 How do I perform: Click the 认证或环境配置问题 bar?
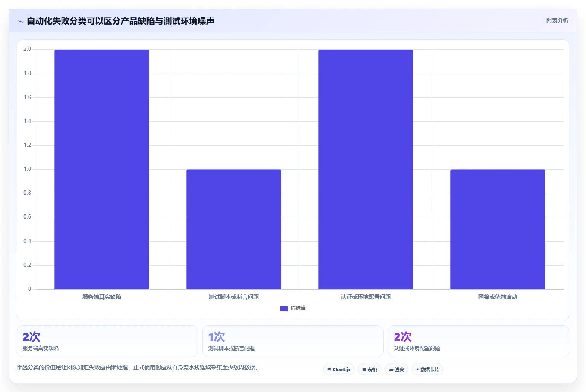(366, 169)
